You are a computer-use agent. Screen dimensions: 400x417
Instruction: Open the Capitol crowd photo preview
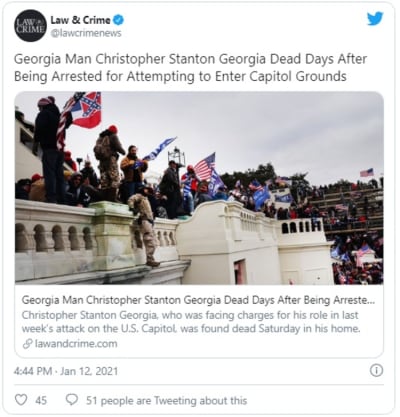click(x=199, y=188)
